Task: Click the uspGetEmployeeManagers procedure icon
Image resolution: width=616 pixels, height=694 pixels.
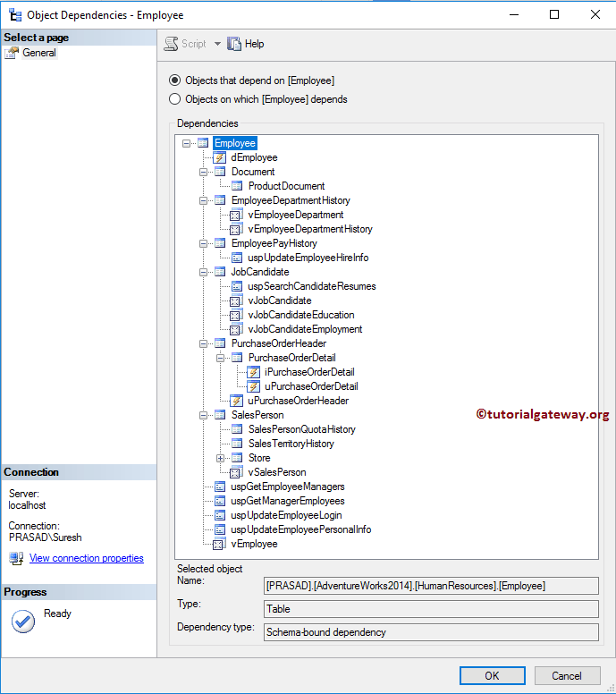Action: [220, 487]
